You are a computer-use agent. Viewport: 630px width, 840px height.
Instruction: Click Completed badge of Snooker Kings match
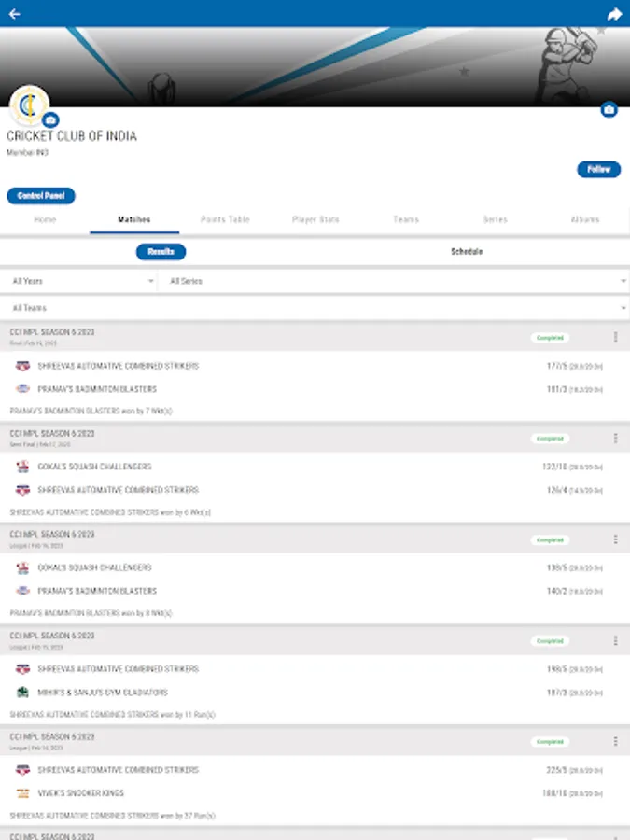[550, 742]
